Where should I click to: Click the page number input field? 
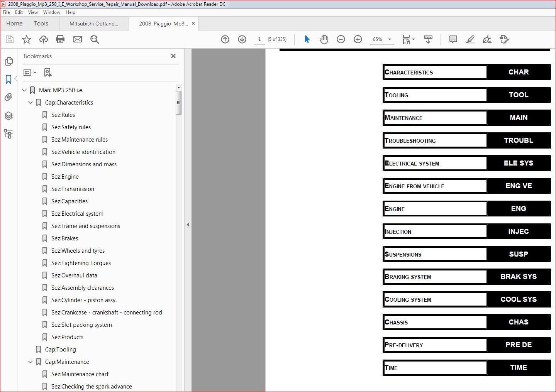click(x=259, y=39)
